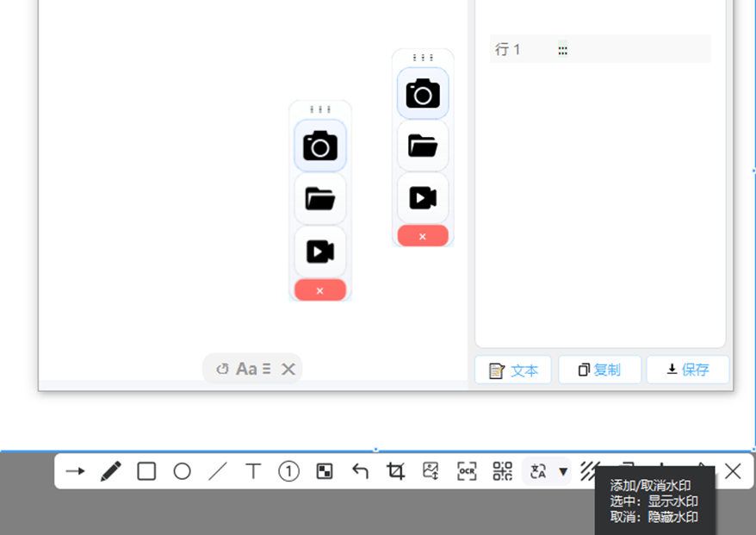
Task: Select the numbered step marker tool
Action: coord(288,471)
